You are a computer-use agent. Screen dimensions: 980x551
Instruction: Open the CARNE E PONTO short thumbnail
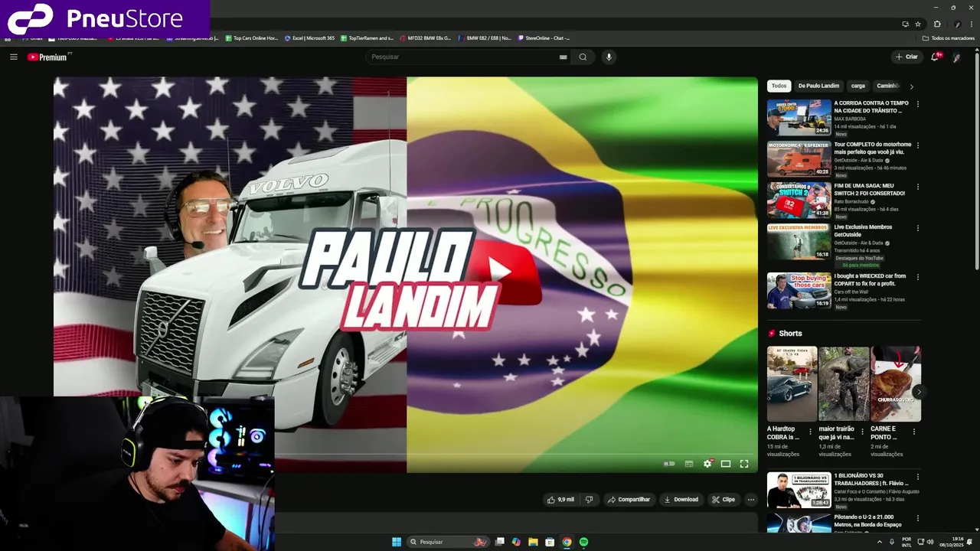(x=896, y=384)
